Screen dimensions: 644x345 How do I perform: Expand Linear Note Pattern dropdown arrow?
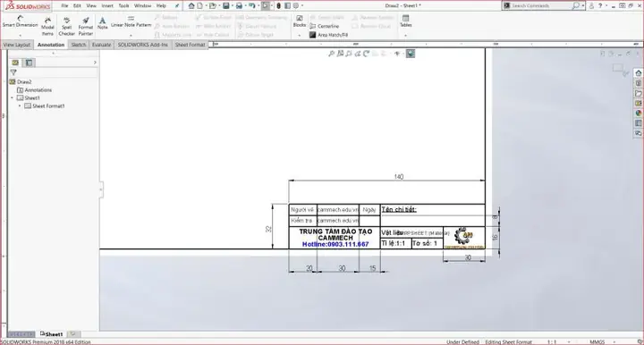point(131,35)
